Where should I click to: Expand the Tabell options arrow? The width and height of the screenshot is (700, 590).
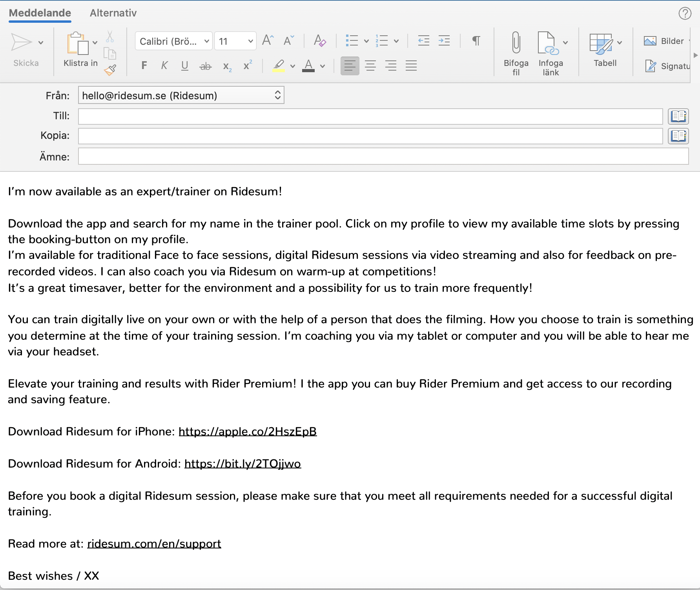pos(620,42)
